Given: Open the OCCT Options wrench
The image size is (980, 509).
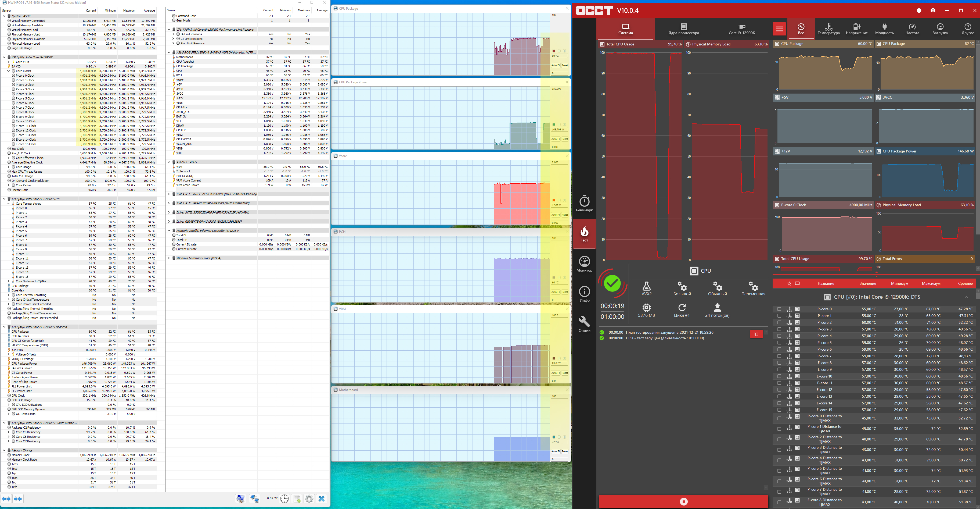Looking at the screenshot, I should coord(584,324).
